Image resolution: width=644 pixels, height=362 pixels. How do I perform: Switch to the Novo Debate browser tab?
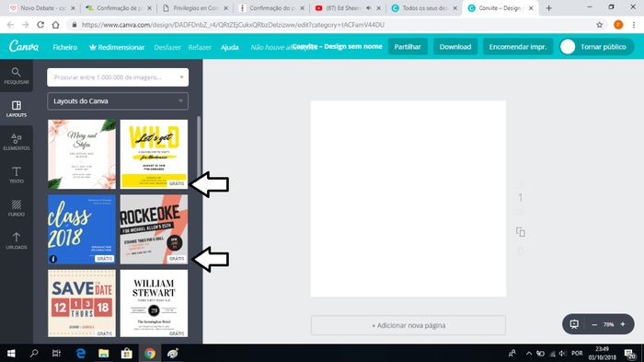(41, 7)
